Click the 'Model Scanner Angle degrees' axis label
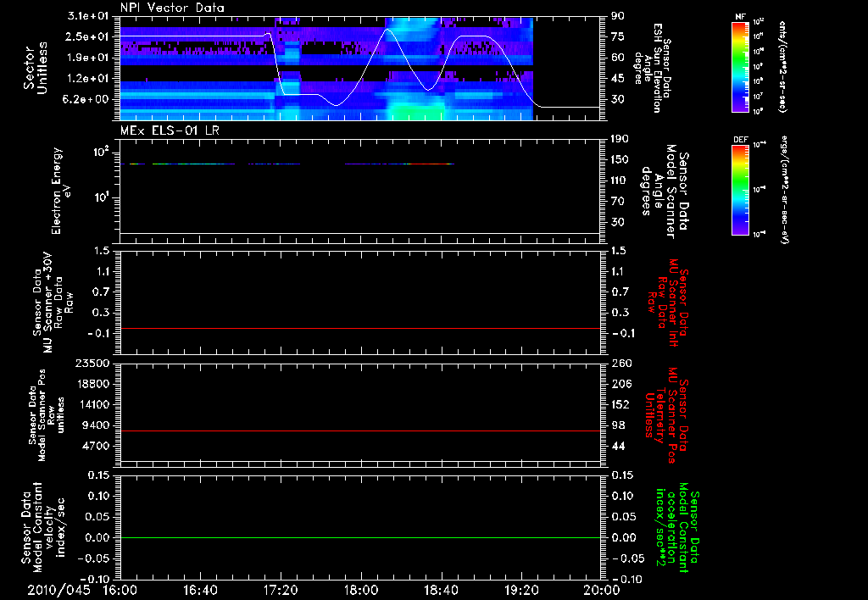The width and height of the screenshot is (868, 600). [665, 192]
